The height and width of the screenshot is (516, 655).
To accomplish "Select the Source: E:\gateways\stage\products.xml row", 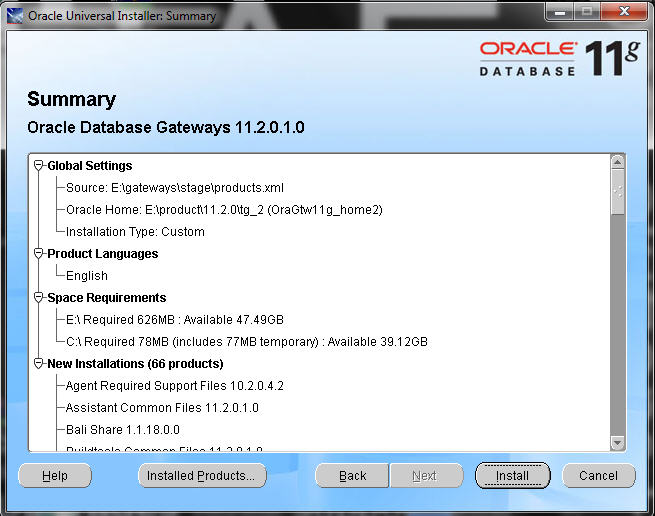I will point(175,188).
